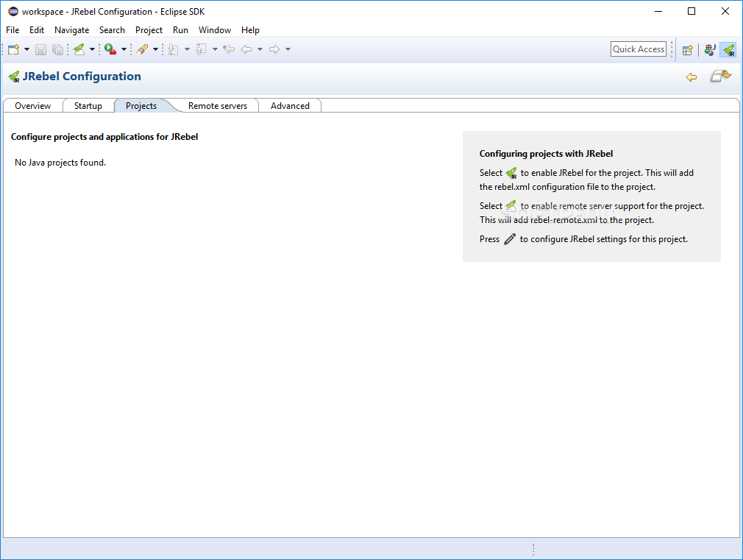Click the Quick Access search field
This screenshot has width=743, height=560.
[x=639, y=49]
